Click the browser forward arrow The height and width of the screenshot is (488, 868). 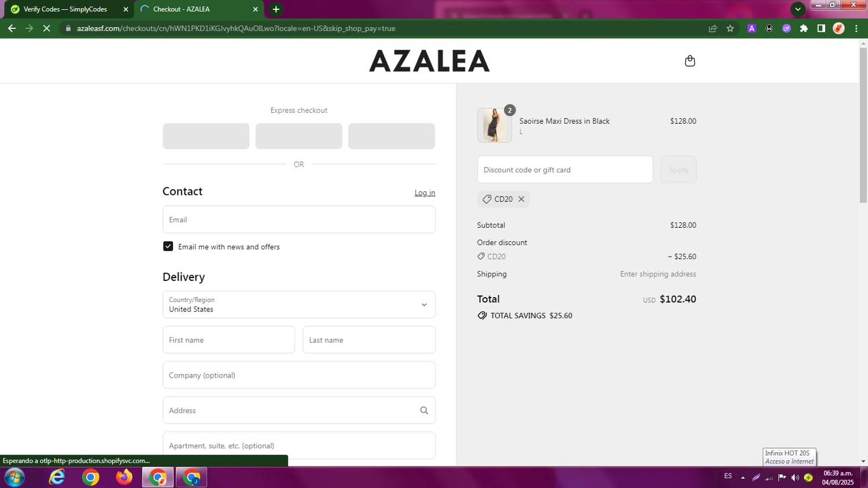[30, 28]
